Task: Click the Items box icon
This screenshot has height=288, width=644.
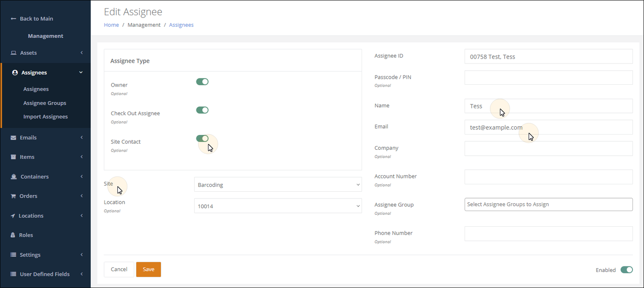Action: click(13, 157)
